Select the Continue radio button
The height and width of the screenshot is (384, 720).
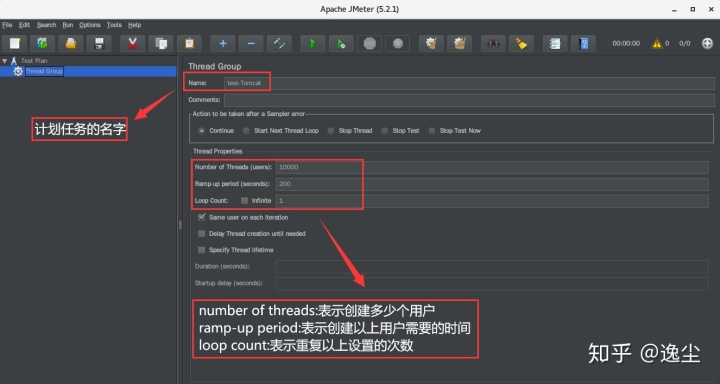click(202, 130)
